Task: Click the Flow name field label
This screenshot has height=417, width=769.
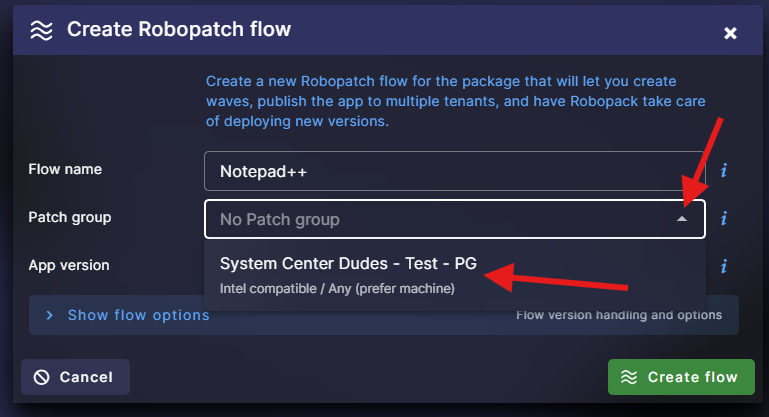Action: (x=65, y=169)
